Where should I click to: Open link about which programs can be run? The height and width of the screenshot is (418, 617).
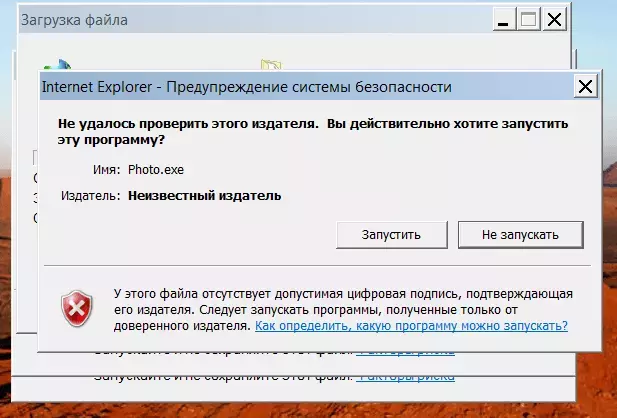tap(411, 326)
